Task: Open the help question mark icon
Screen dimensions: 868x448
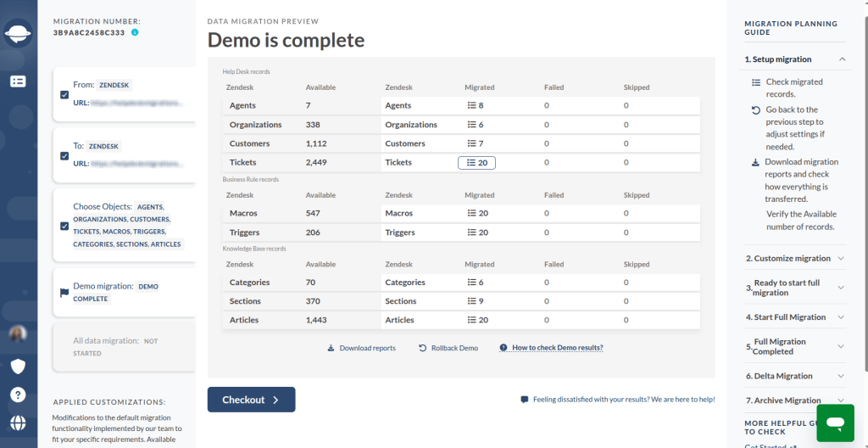Action: (19, 395)
